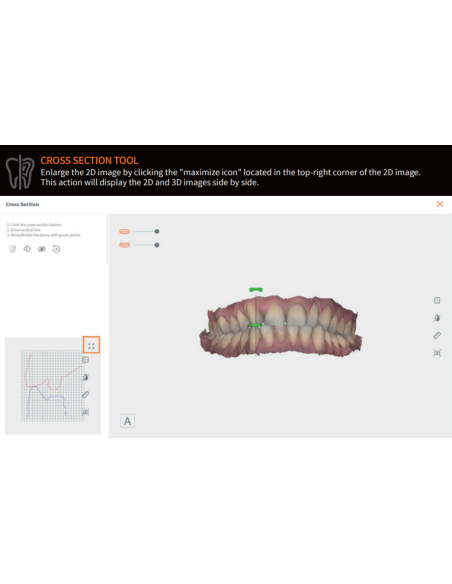Select the ruler measure tool in the 2D panel

tap(86, 395)
